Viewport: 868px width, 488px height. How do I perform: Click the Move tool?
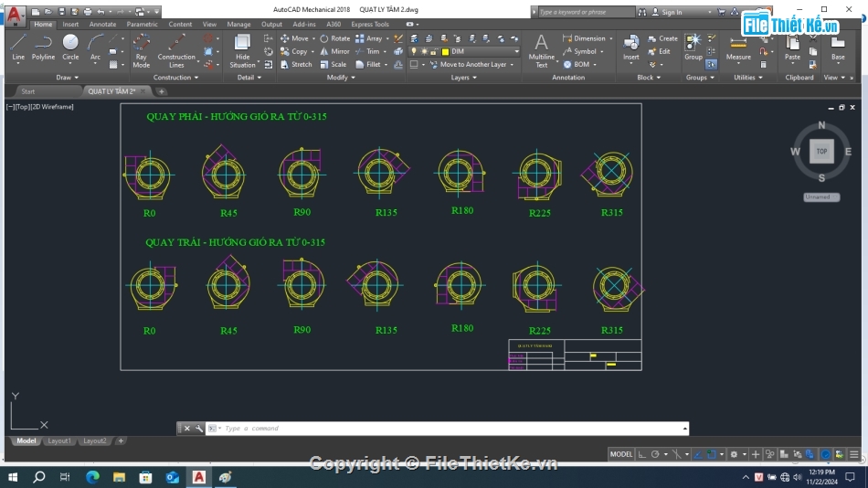coord(294,38)
